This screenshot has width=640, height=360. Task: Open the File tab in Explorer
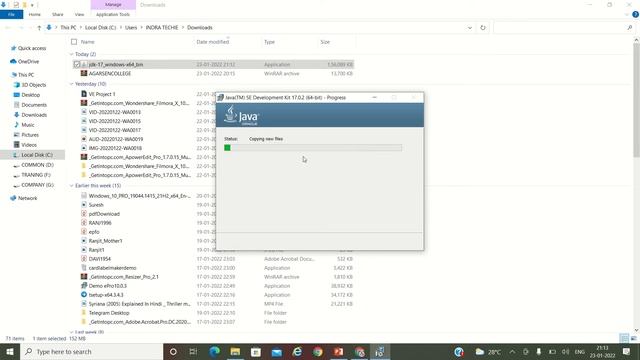pyautogui.click(x=11, y=14)
